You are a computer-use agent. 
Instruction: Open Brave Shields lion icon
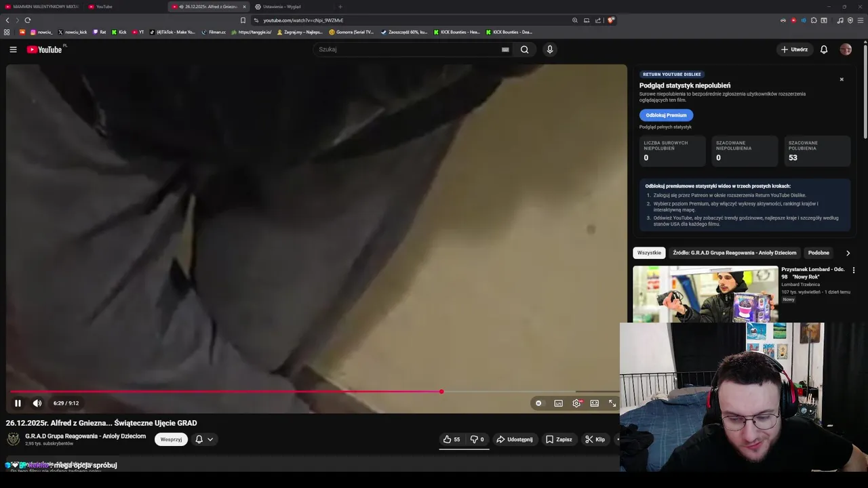pos(610,20)
